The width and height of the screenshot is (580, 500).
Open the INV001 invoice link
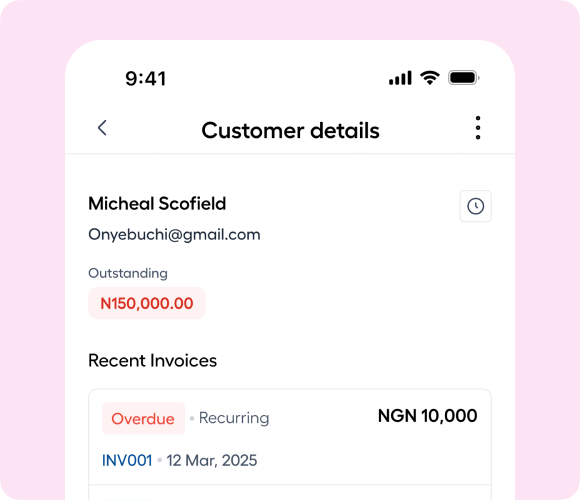coord(127,461)
